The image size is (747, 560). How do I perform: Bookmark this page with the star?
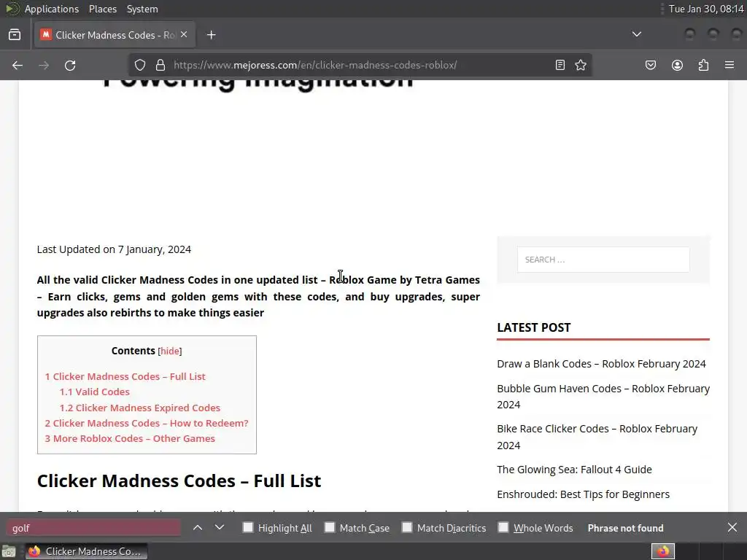point(580,65)
